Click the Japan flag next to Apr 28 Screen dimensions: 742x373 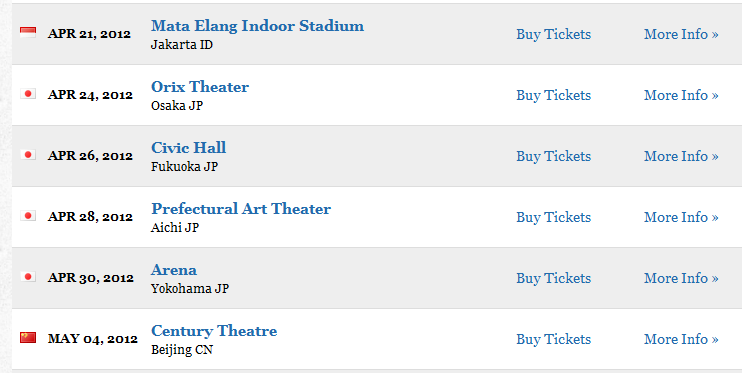(28, 216)
